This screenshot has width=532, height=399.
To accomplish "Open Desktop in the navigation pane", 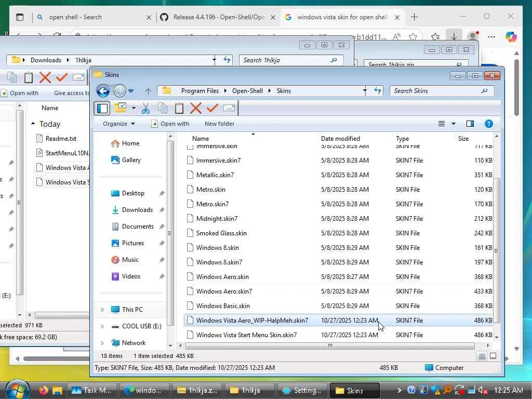I will tap(133, 193).
